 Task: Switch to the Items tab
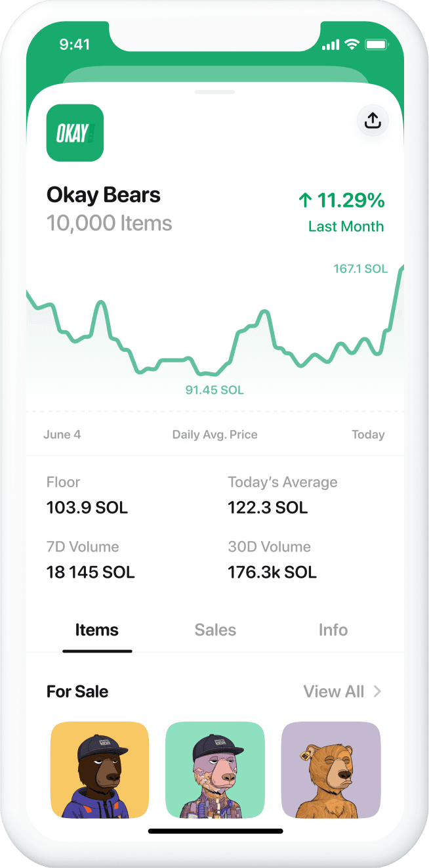coord(97,630)
